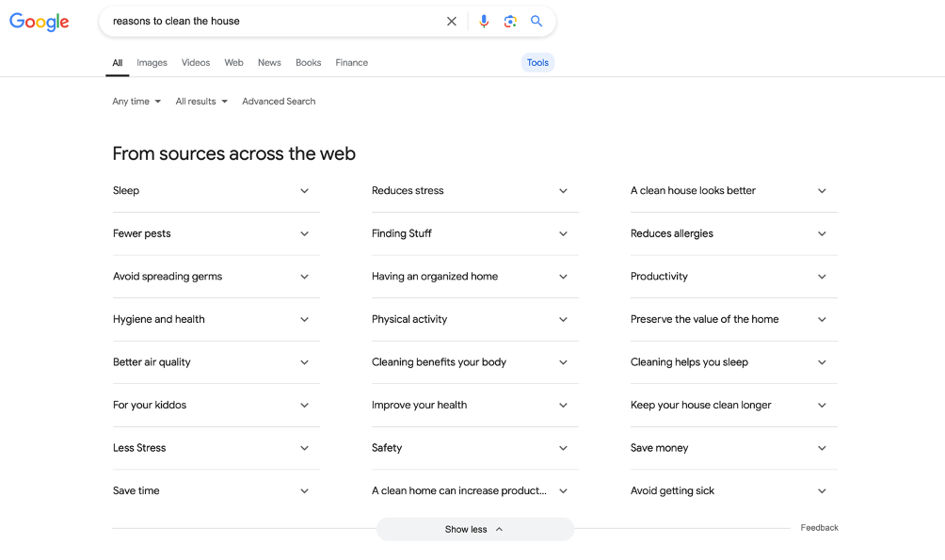Open the Any time filter dropdown

(136, 102)
